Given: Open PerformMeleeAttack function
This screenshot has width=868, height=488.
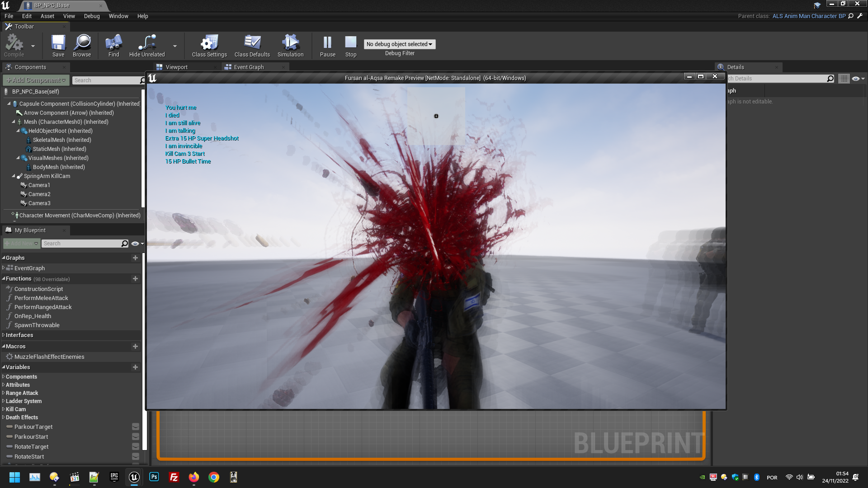Looking at the screenshot, I should [x=41, y=298].
